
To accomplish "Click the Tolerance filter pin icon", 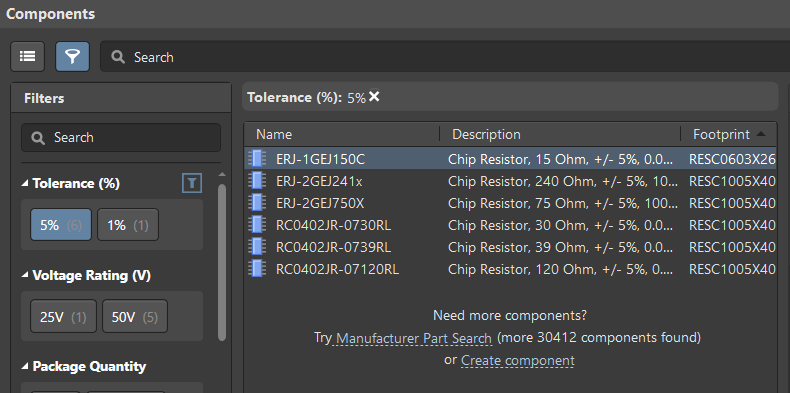I will click(x=192, y=183).
